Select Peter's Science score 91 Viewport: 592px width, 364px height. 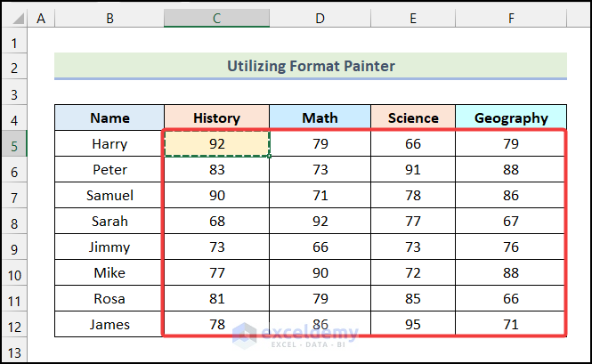click(x=413, y=170)
